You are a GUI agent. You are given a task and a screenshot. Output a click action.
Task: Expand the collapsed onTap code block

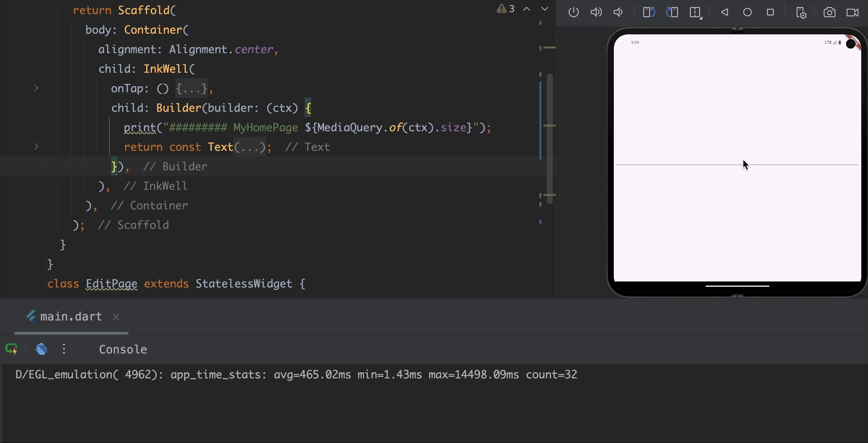pyautogui.click(x=192, y=89)
